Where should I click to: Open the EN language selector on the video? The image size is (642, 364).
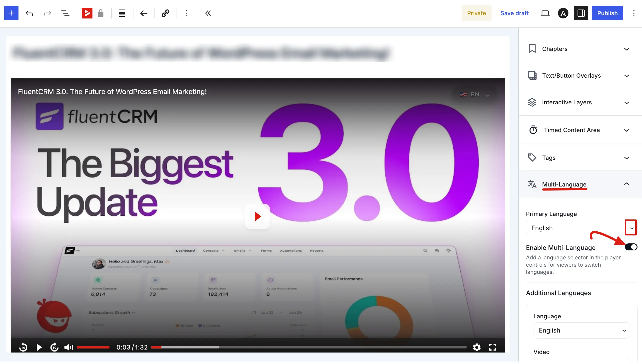coord(474,94)
